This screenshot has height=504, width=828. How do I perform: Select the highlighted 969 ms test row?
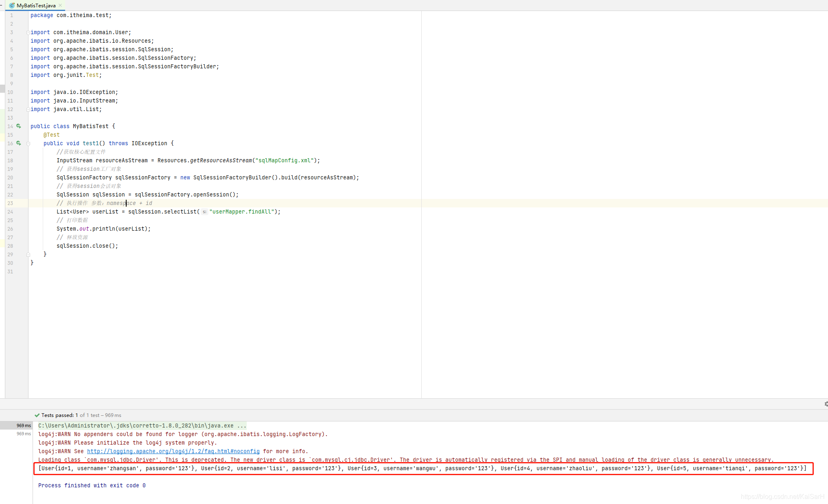(x=16, y=425)
